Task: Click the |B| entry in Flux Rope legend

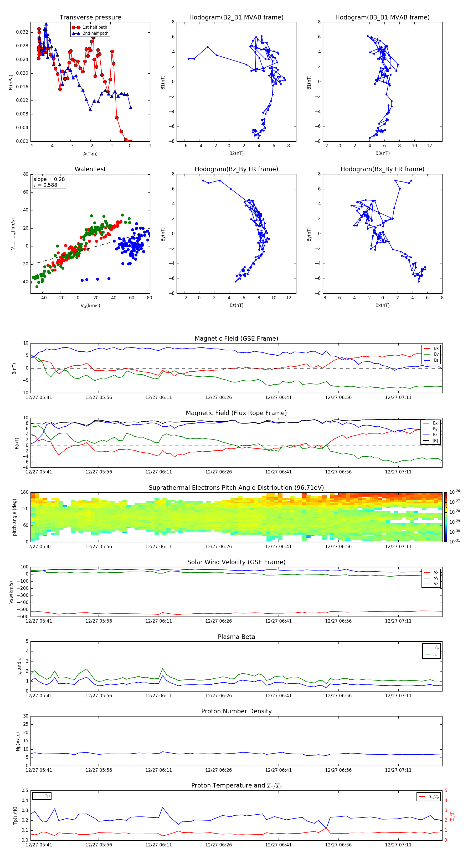Action: (x=431, y=441)
